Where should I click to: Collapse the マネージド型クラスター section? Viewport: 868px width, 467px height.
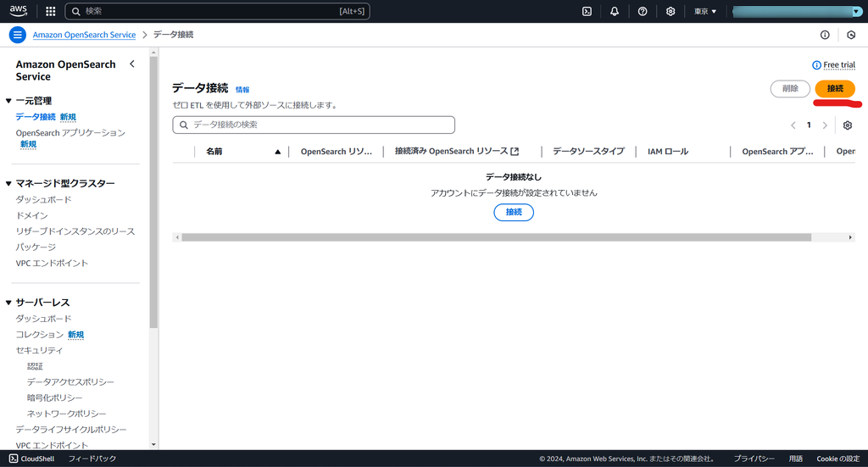point(8,183)
